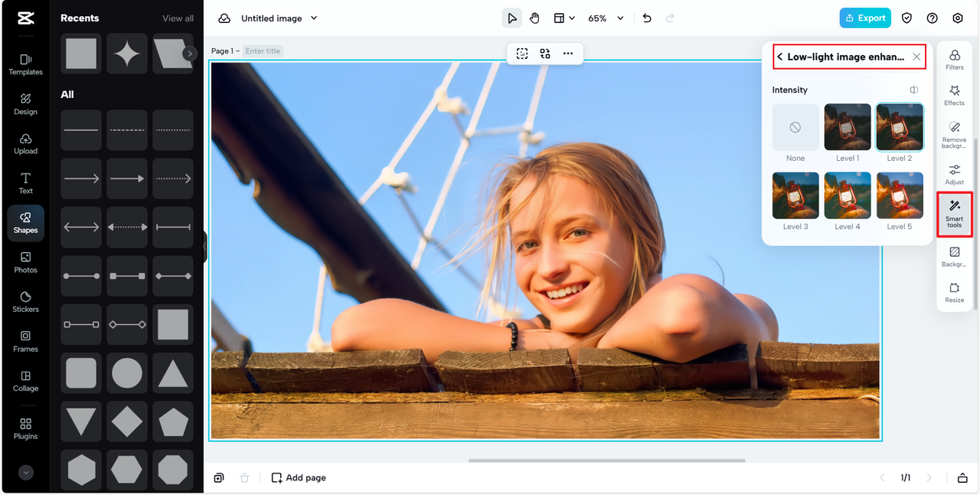Select the Hand pan tool
This screenshot has height=495, width=980.
(534, 18)
